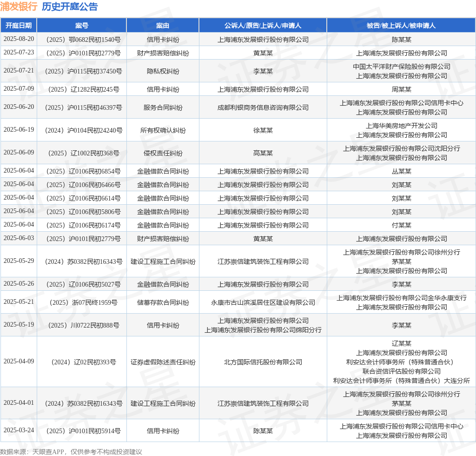476x456 pixels.
Task: Click plaintiff 黄某某 in the 2025-07-23 row
Action: click(263, 53)
